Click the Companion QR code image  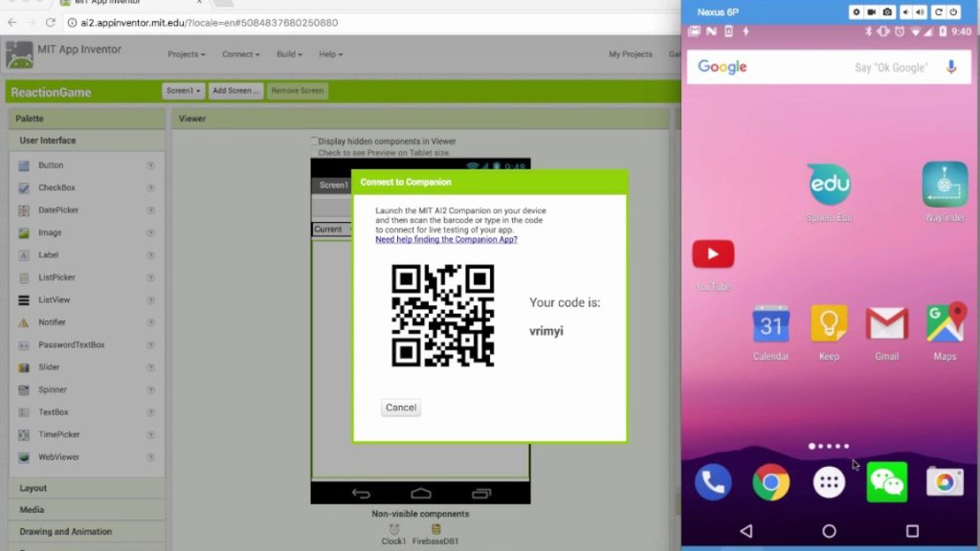click(442, 316)
